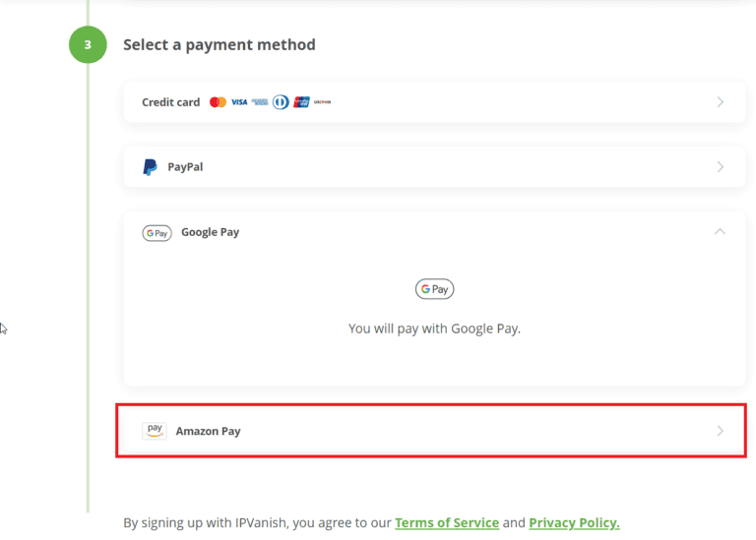Open the Privacy Policy link
This screenshot has width=756, height=540.
(x=574, y=522)
